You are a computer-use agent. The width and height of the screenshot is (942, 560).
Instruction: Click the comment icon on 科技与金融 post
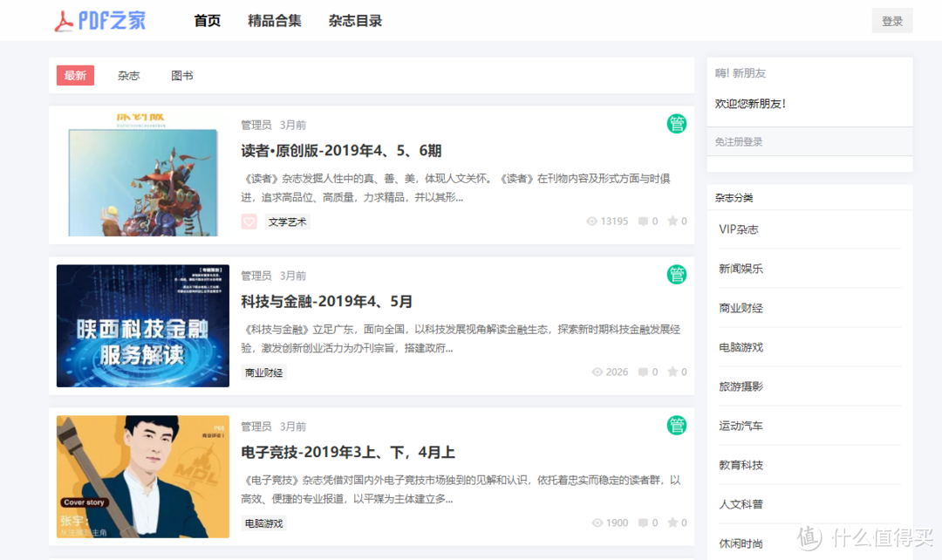click(x=643, y=372)
